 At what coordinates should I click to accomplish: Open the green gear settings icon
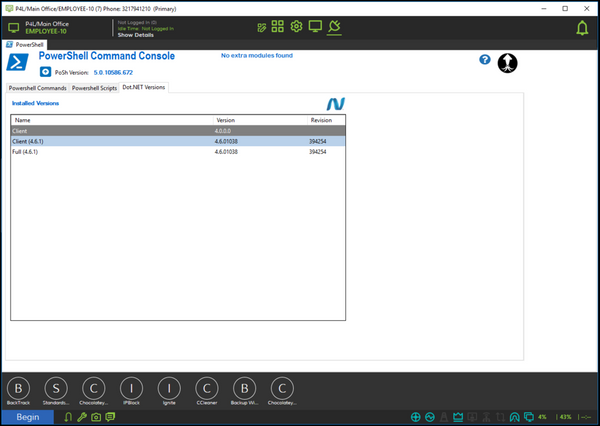point(296,26)
